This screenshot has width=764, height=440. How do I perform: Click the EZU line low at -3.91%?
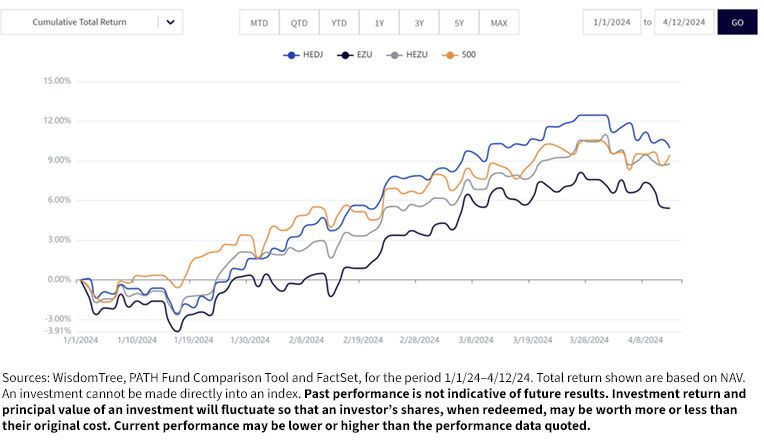click(x=177, y=331)
